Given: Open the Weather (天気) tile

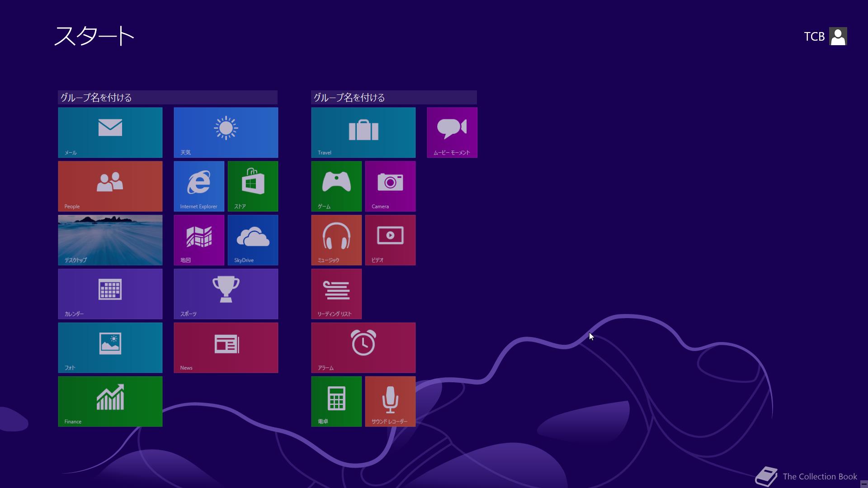Looking at the screenshot, I should (x=226, y=132).
